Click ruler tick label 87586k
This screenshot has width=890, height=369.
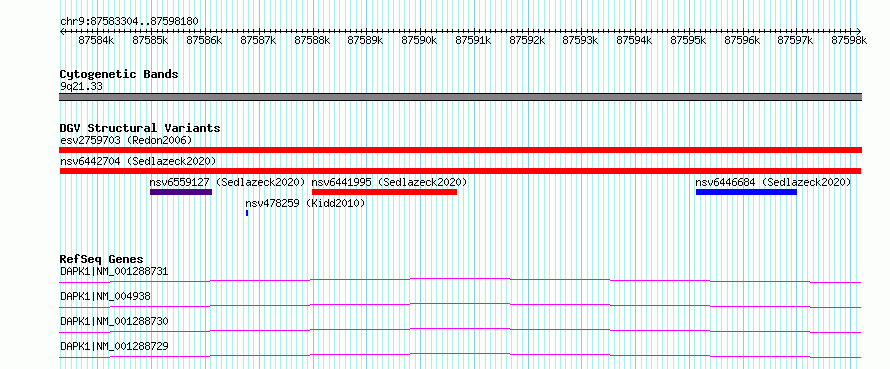click(204, 40)
